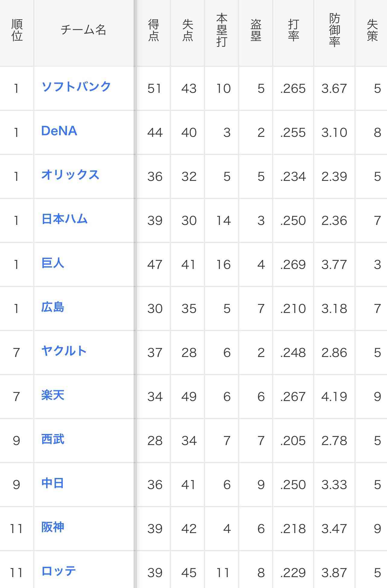This screenshot has height=588, width=387.
Task: Click the 本塁打 column header
Action: [x=222, y=30]
